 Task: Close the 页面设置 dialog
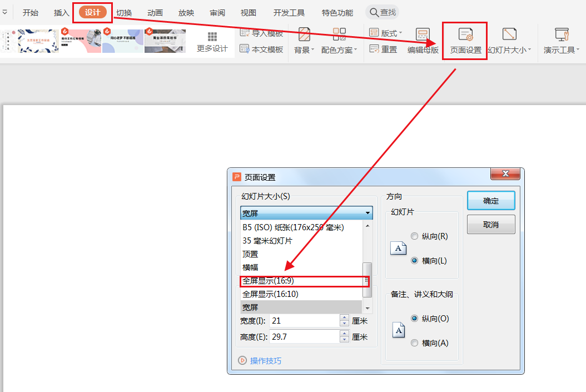(x=505, y=173)
